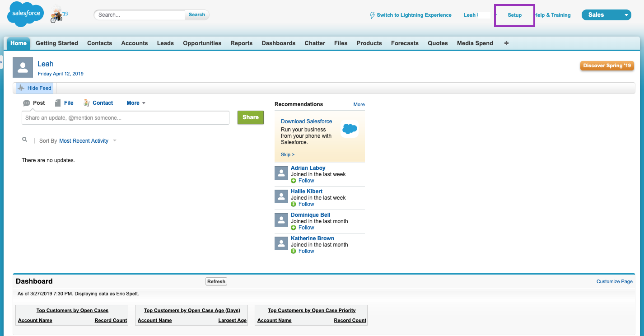Open the Files tab

(341, 43)
